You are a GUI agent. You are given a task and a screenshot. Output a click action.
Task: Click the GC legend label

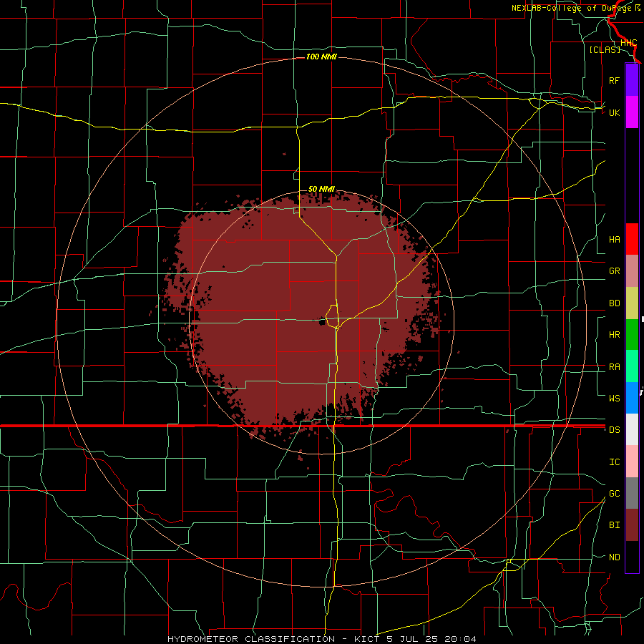pos(614,494)
